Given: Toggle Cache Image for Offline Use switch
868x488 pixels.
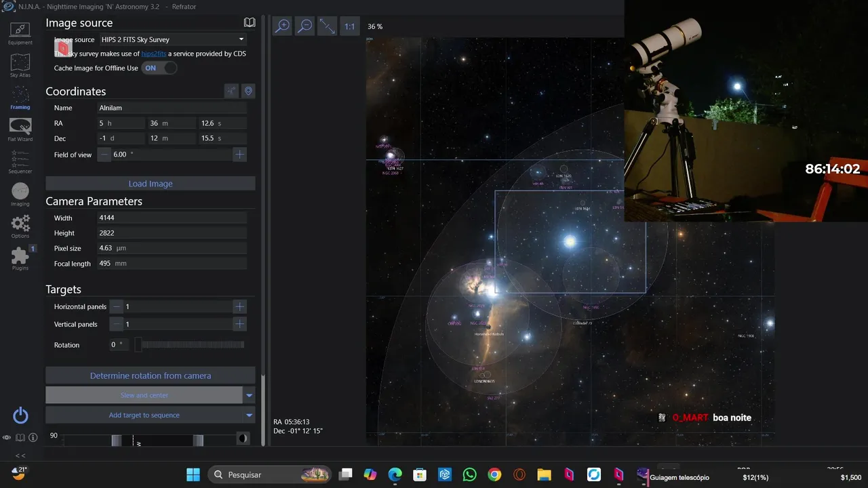Looking at the screenshot, I should (159, 68).
